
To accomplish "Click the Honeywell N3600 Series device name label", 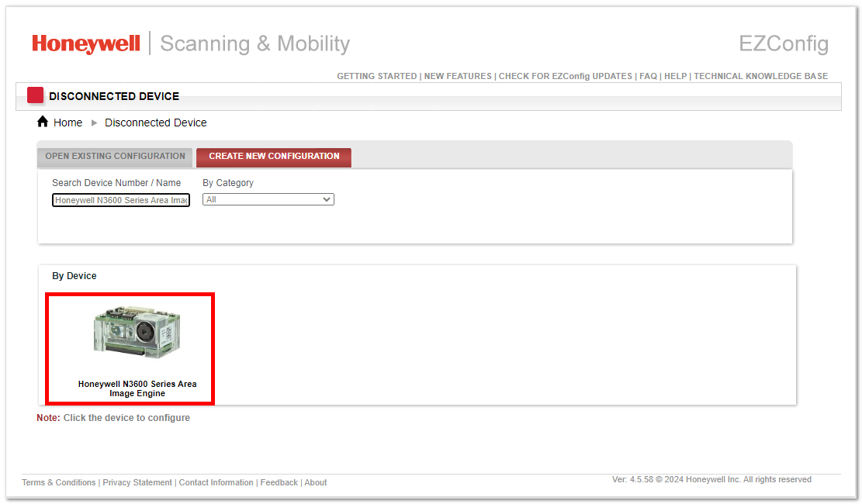I will [x=137, y=388].
